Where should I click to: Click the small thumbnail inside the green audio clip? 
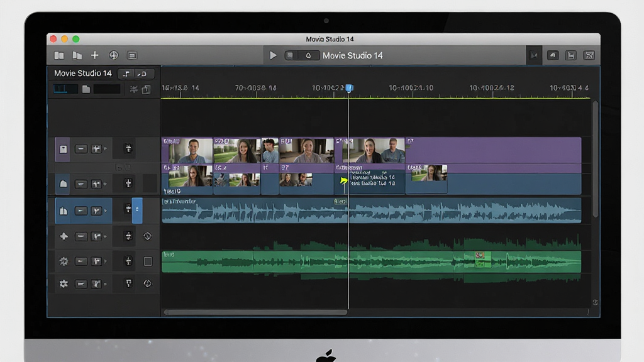click(x=482, y=260)
